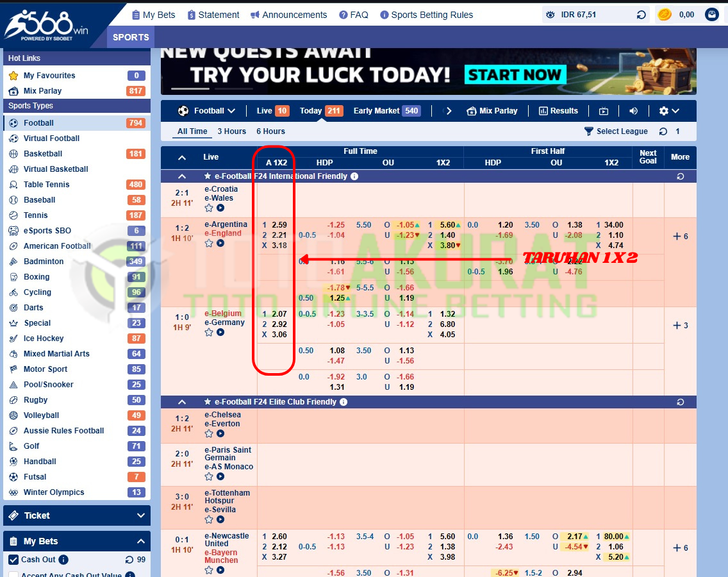The image size is (728, 577).
Task: Uncheck the Cash Out checkbox
Action: (13, 560)
